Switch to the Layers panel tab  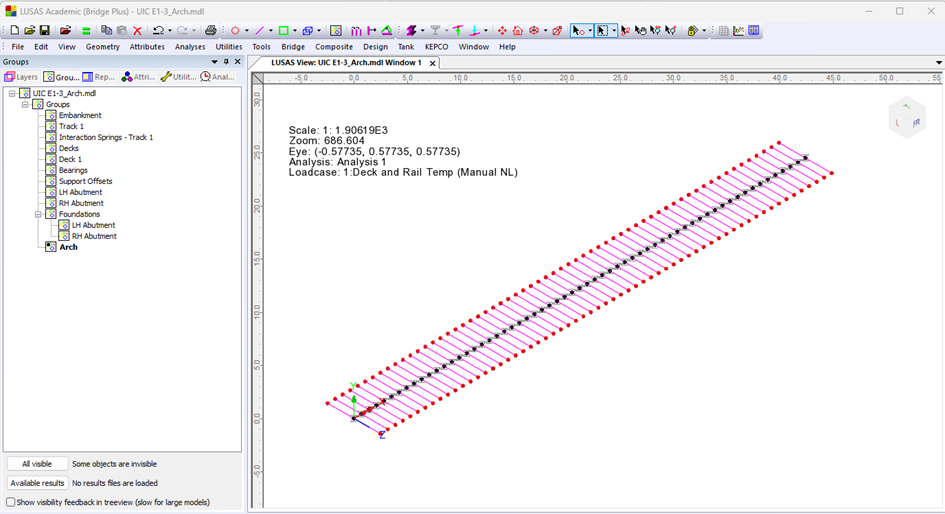(x=21, y=77)
